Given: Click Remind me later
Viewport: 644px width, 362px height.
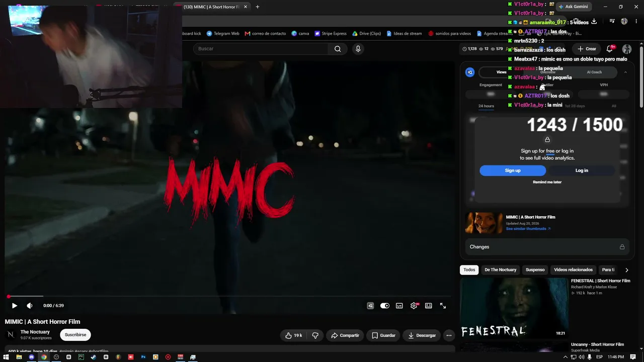Looking at the screenshot, I should 547,182.
